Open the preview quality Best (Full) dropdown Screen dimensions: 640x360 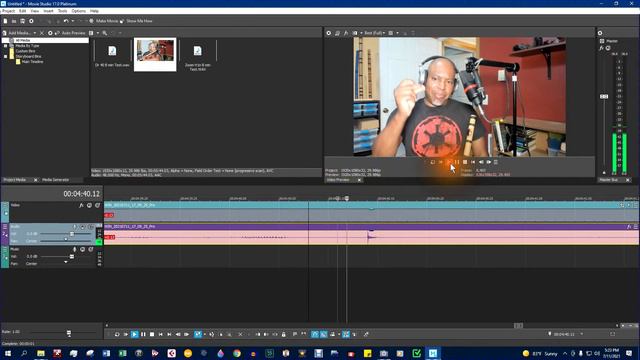374,33
